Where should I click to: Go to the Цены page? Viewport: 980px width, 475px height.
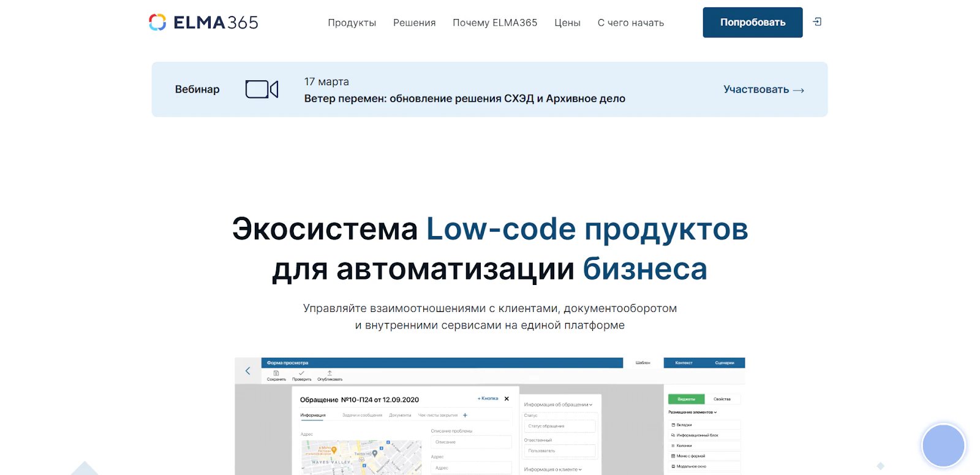567,23
